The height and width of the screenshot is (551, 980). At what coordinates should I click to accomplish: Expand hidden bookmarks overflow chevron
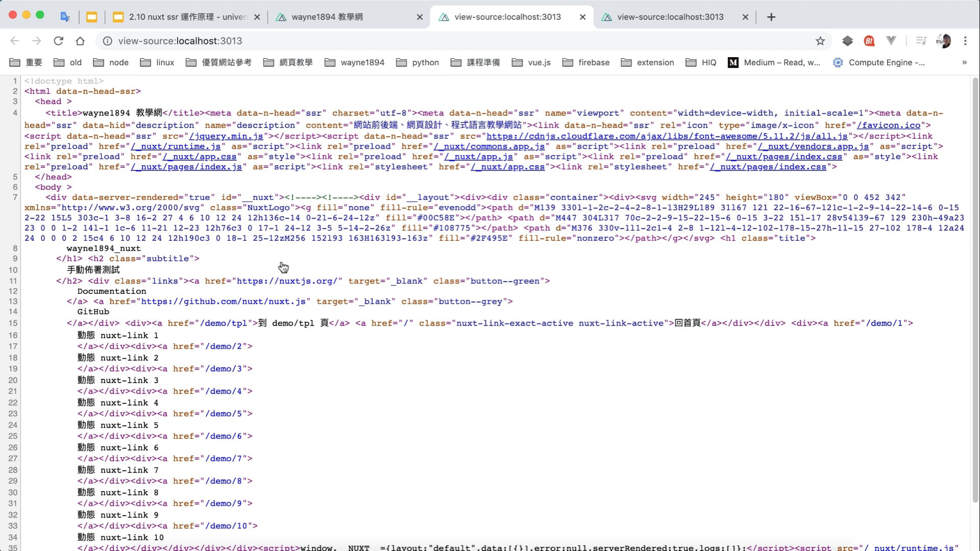tap(964, 62)
